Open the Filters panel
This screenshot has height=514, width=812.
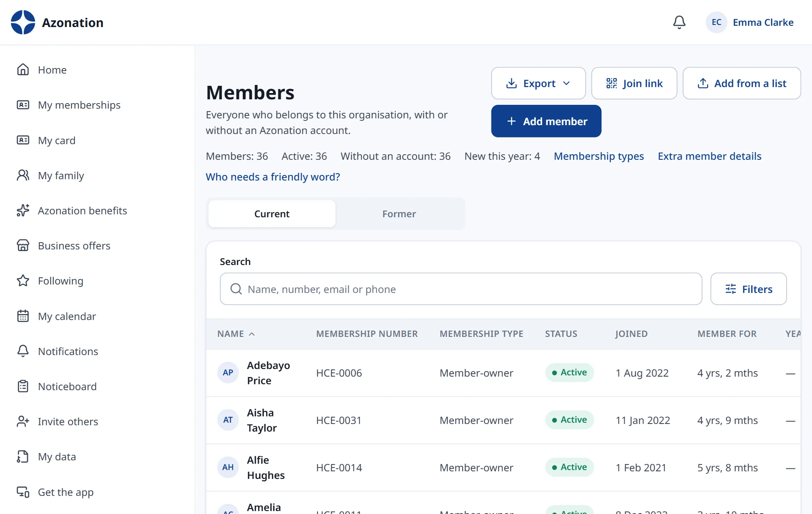(x=749, y=289)
